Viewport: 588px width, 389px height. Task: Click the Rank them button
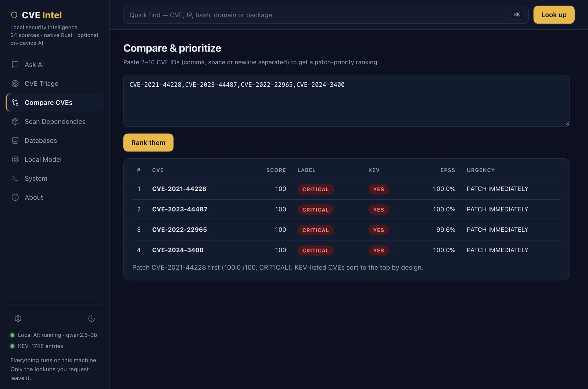click(x=148, y=142)
